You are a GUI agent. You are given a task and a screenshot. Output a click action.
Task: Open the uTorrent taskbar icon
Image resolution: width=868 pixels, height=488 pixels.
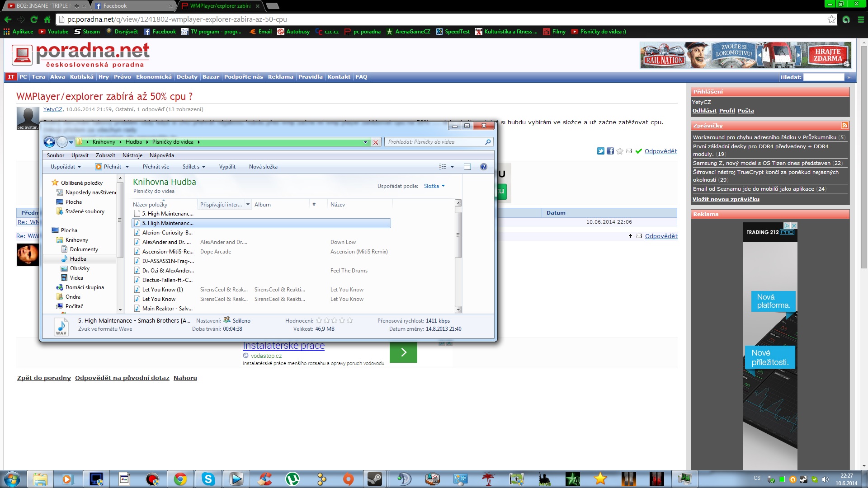pos(292,479)
